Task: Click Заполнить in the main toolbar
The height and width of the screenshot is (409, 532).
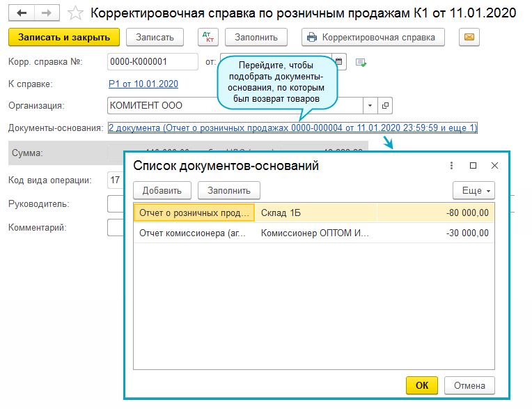Action: click(256, 37)
